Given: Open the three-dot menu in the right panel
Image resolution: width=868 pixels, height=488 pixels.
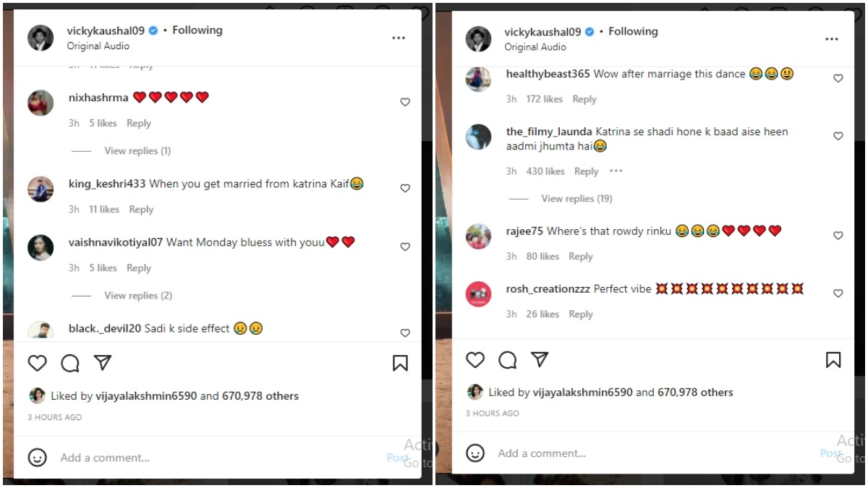Looking at the screenshot, I should point(832,39).
